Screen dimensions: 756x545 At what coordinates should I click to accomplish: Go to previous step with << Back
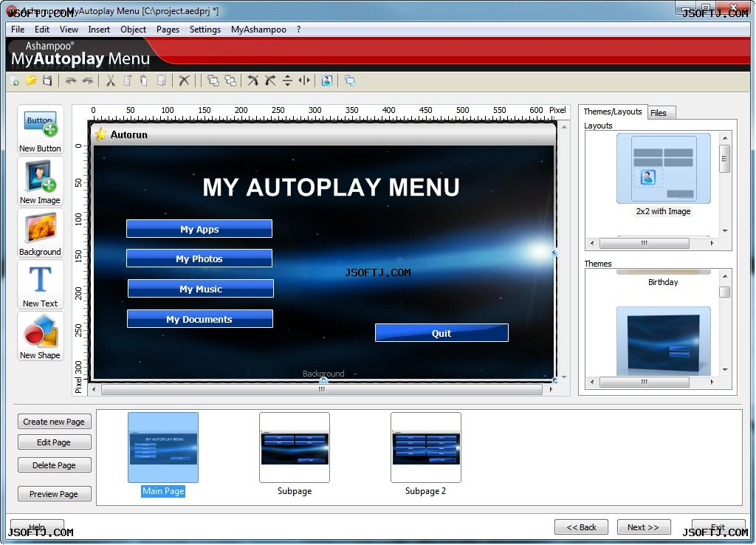point(581,527)
